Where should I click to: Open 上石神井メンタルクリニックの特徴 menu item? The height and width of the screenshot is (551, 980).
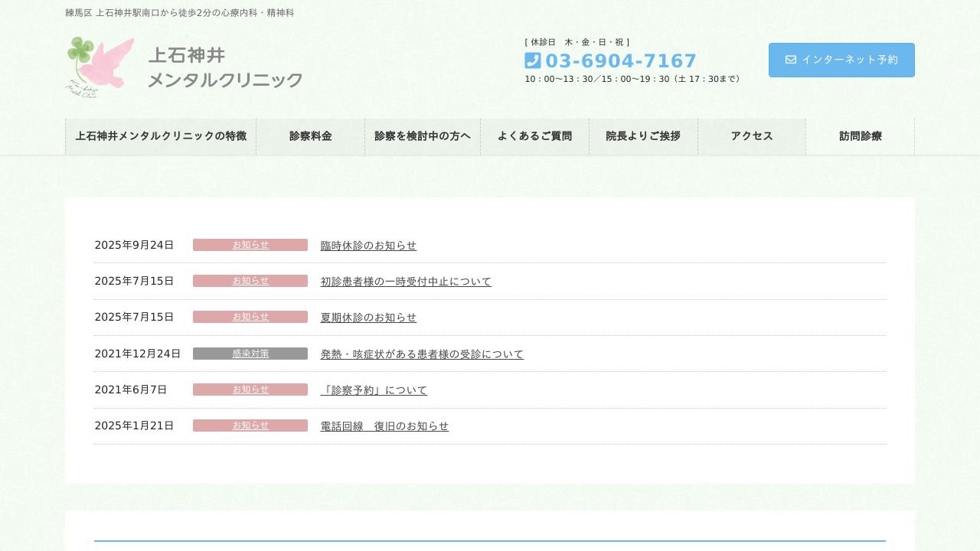[x=161, y=136]
